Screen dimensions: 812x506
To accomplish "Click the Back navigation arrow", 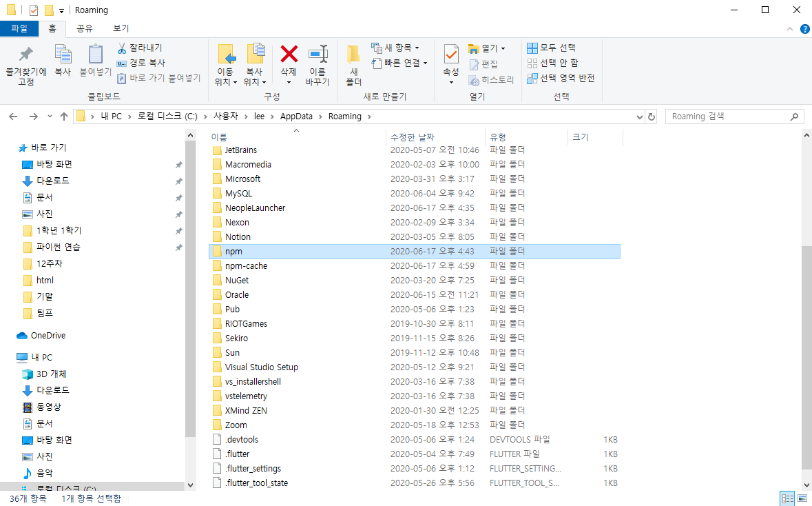I will 14,117.
